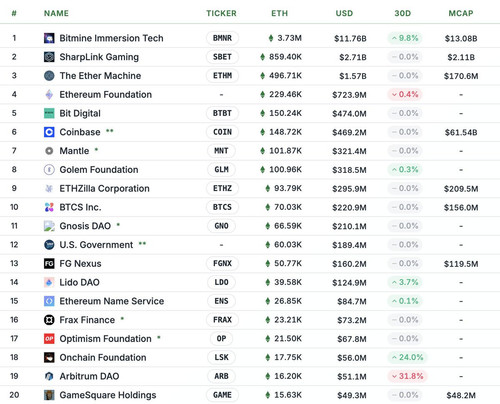This screenshot has height=404, width=500.
Task: Click the GNO ticker badge
Action: pyautogui.click(x=221, y=226)
